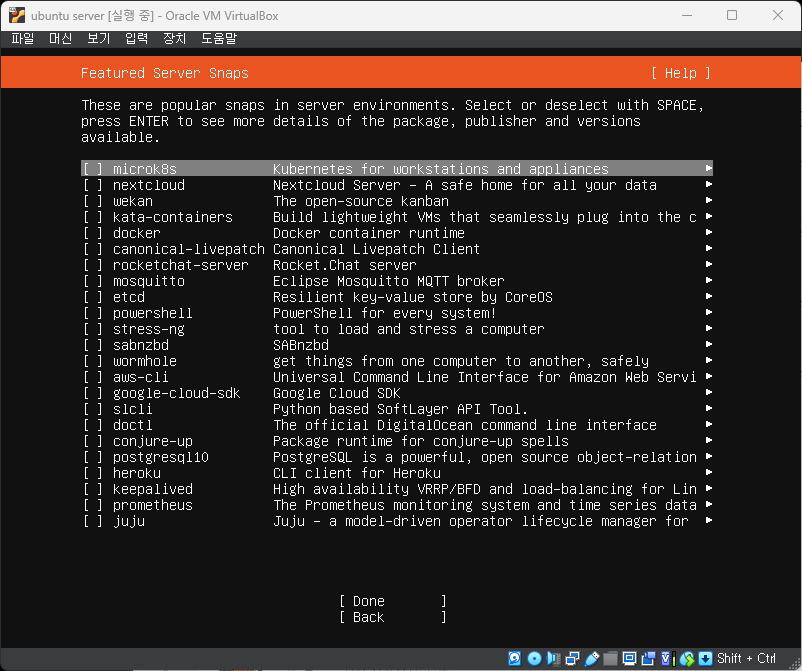
Task: Click the virtualization CPU load indicator icon
Action: click(x=667, y=658)
